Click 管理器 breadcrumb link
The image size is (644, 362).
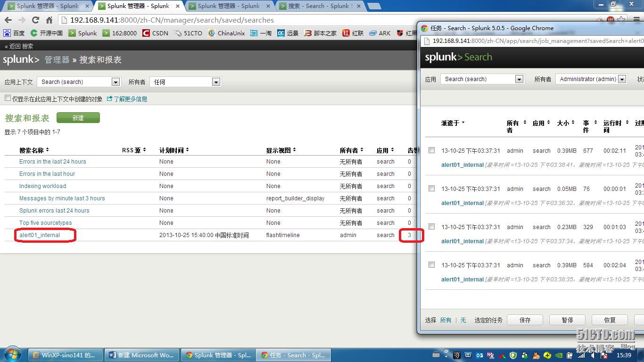57,60
